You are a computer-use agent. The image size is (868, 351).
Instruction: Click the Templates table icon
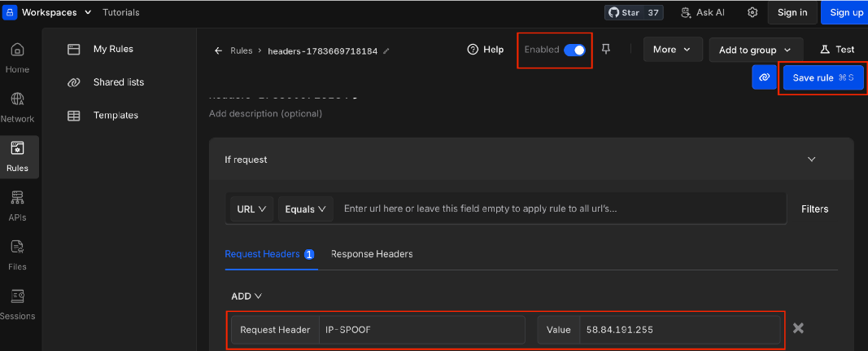[x=74, y=116]
